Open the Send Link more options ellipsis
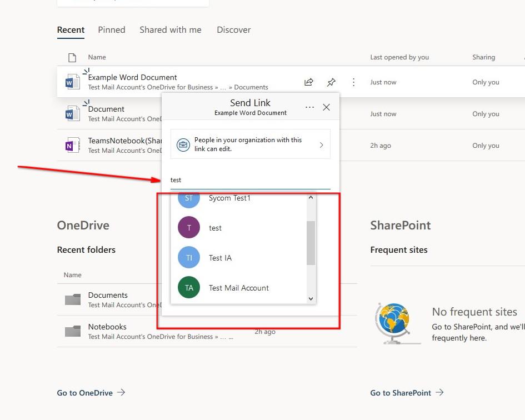 pyautogui.click(x=309, y=107)
